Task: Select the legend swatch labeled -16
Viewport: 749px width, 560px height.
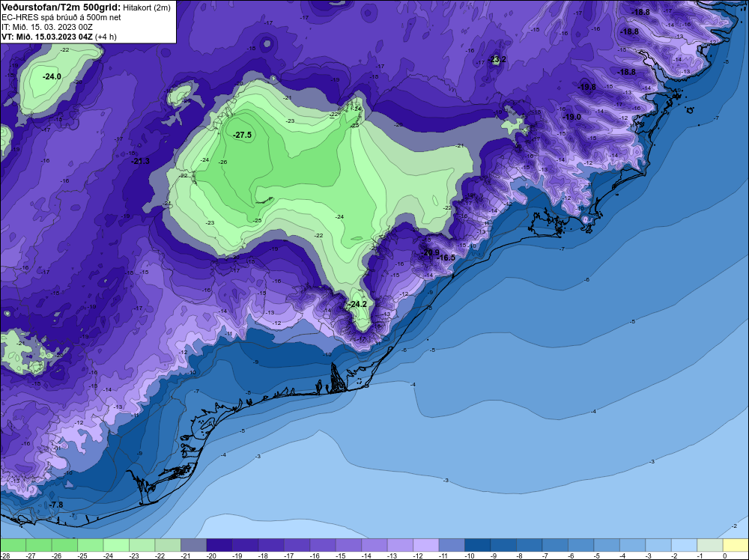Action: point(322,545)
